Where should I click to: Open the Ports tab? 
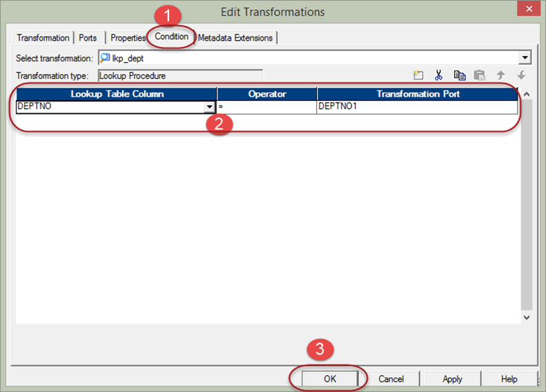88,38
